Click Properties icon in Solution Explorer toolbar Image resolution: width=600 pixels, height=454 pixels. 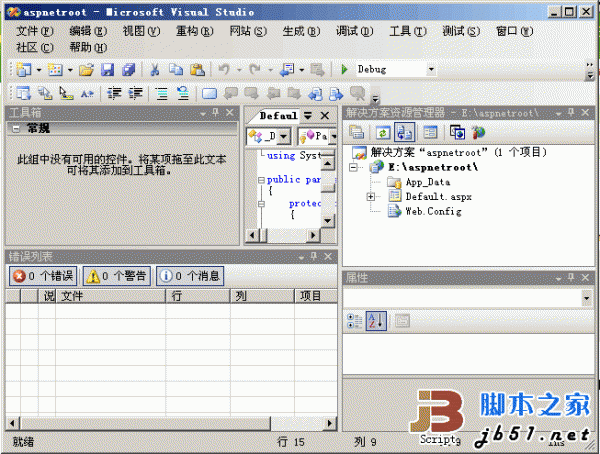[x=430, y=132]
